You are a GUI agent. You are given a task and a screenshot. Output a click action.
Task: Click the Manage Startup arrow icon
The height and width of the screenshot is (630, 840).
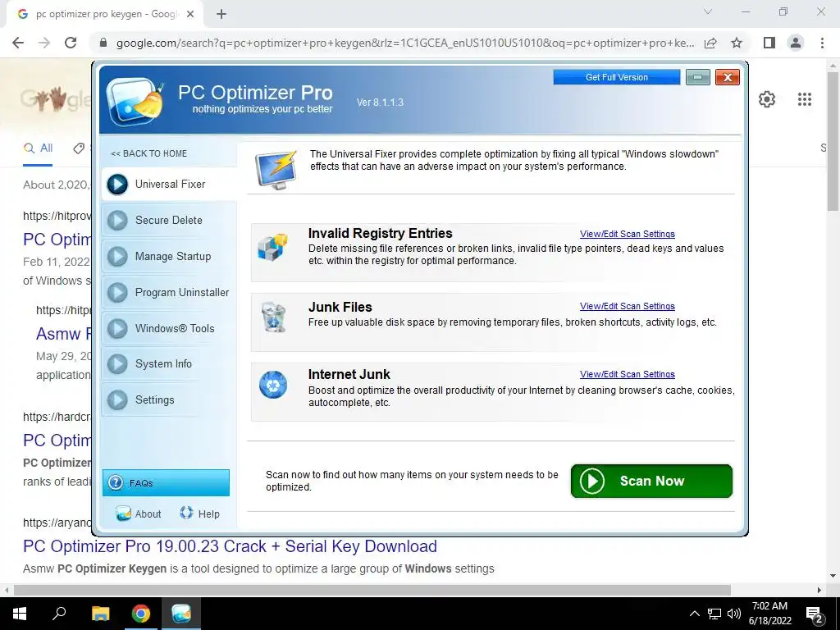[117, 257]
